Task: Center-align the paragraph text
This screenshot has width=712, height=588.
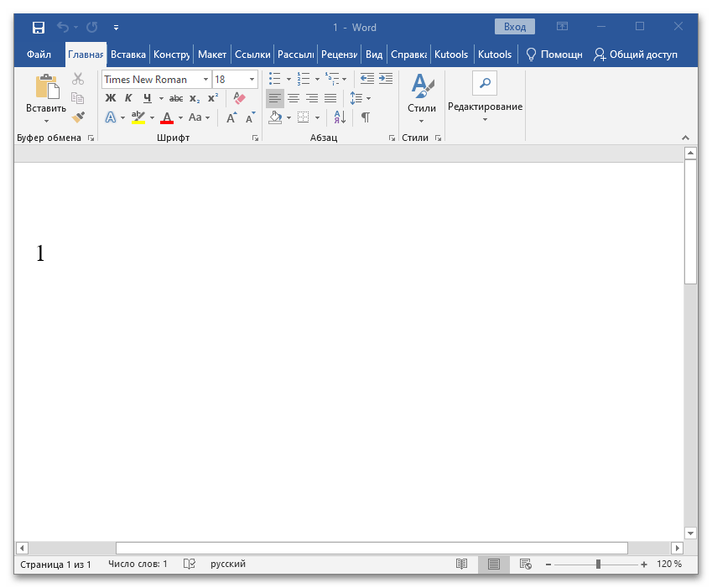Action: [x=294, y=98]
